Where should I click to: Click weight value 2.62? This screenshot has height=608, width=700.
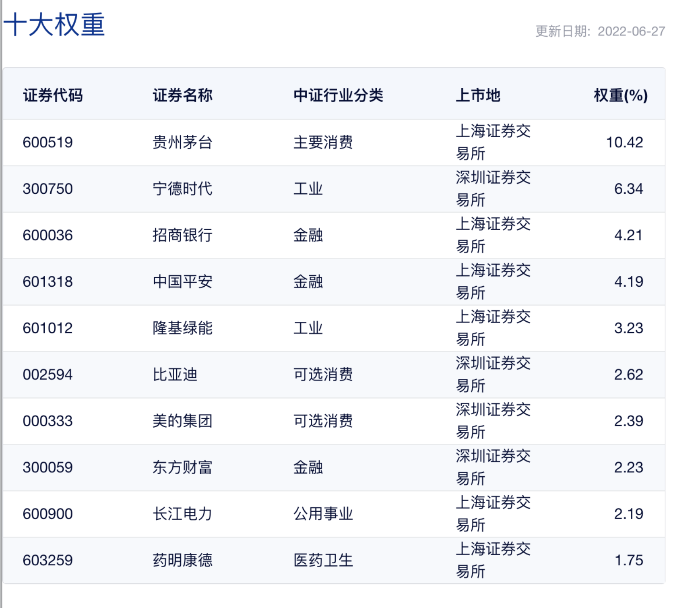tap(629, 375)
